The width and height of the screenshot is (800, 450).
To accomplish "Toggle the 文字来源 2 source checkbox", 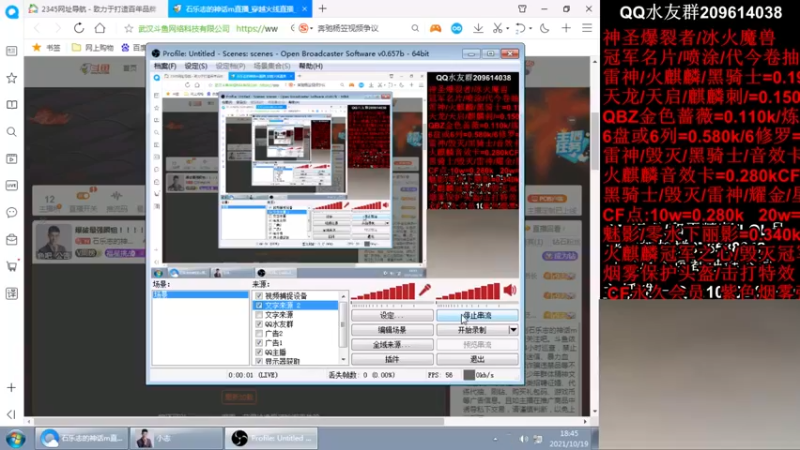I will click(x=259, y=305).
